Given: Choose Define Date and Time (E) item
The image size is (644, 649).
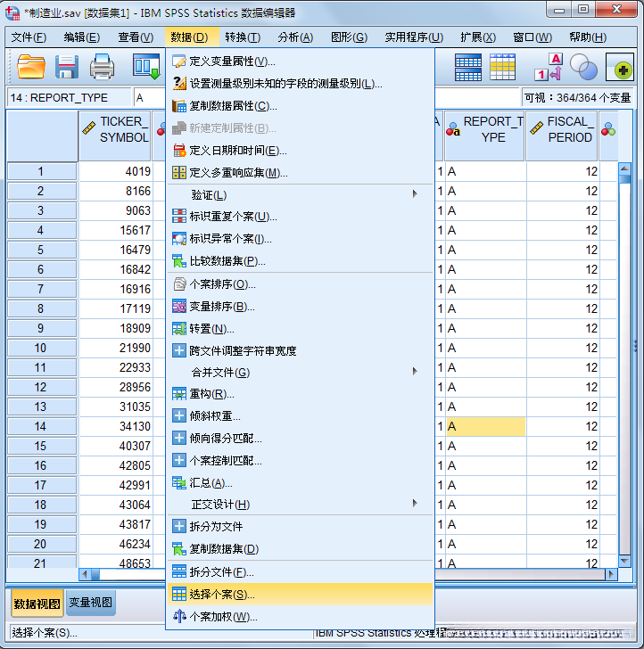Looking at the screenshot, I should click(300, 151).
